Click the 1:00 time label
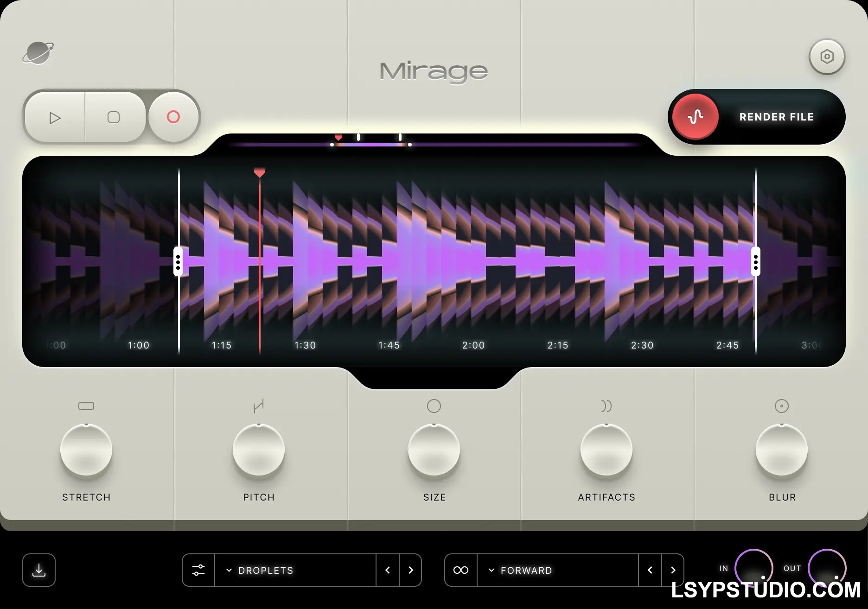The image size is (868, 609). [x=139, y=345]
